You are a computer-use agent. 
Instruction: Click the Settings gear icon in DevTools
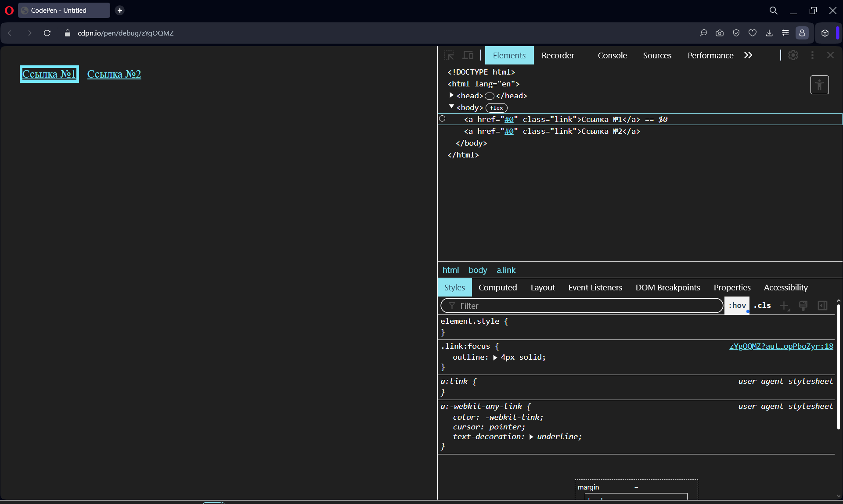coord(793,55)
